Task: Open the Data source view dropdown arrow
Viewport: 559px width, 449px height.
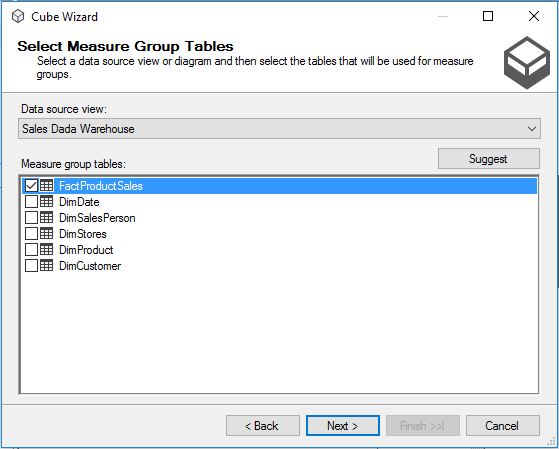Action: point(532,129)
